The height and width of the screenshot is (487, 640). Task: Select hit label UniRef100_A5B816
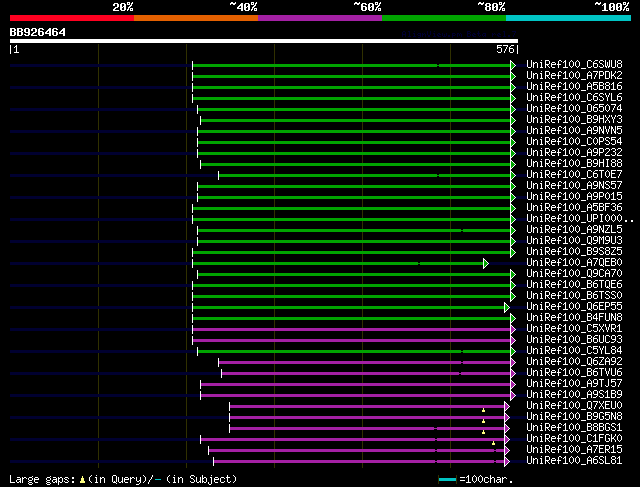point(574,86)
